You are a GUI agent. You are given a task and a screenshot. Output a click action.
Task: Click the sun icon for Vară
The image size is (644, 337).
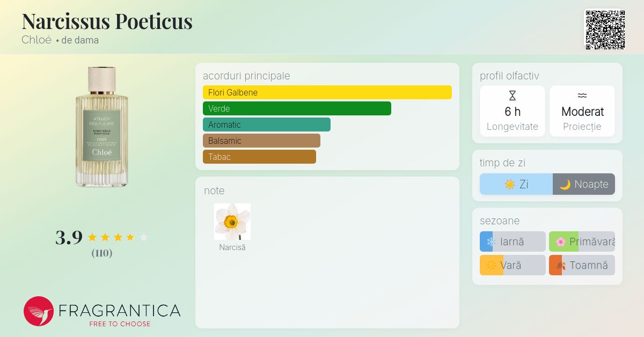click(x=492, y=266)
